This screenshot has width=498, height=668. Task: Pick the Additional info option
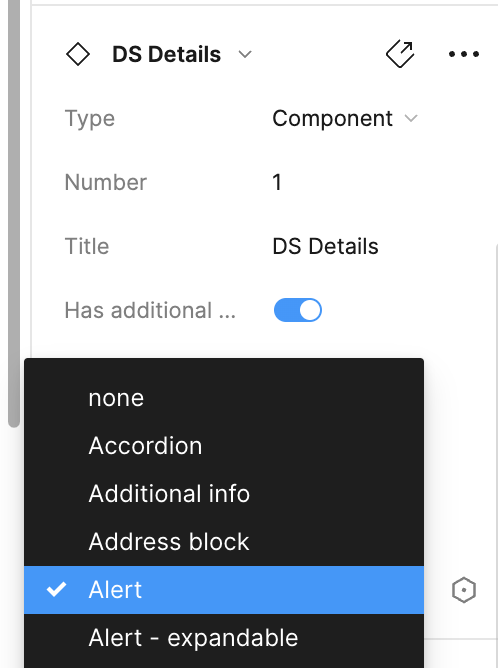tap(224, 494)
